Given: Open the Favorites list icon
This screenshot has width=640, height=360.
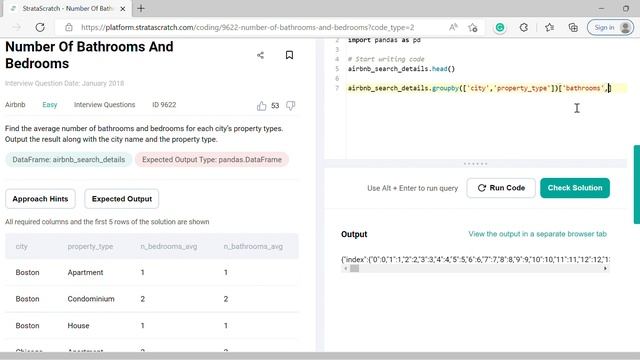Looking at the screenshot, I should [549, 27].
